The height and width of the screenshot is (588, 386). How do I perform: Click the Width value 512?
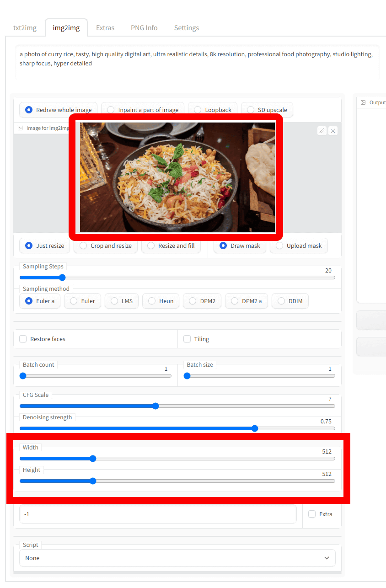tap(327, 451)
